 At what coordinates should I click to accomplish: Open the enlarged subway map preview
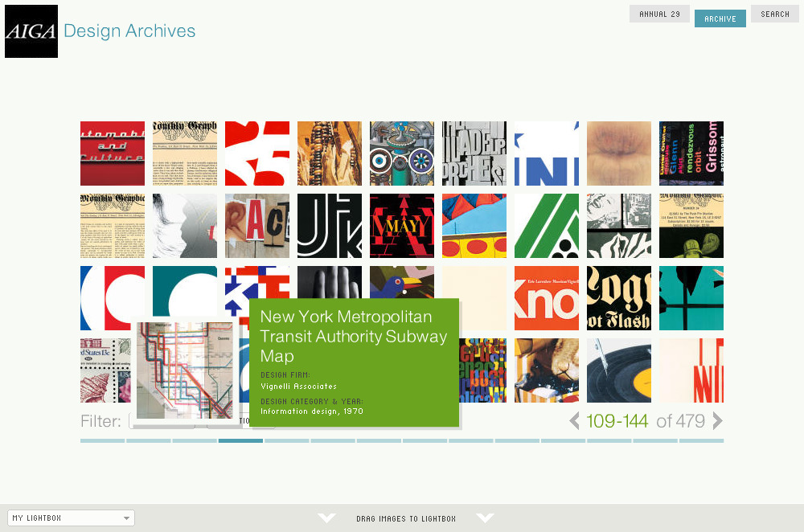click(x=185, y=370)
